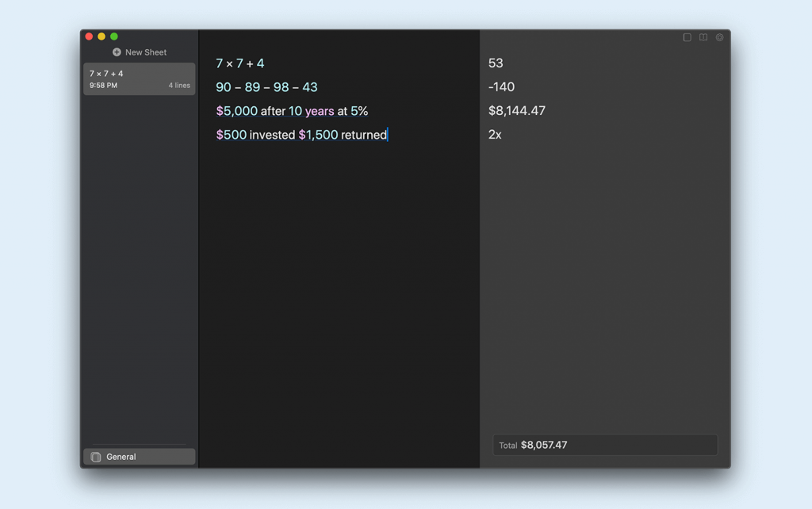Click the result $8,144.47
The width and height of the screenshot is (812, 509).
[x=517, y=111]
